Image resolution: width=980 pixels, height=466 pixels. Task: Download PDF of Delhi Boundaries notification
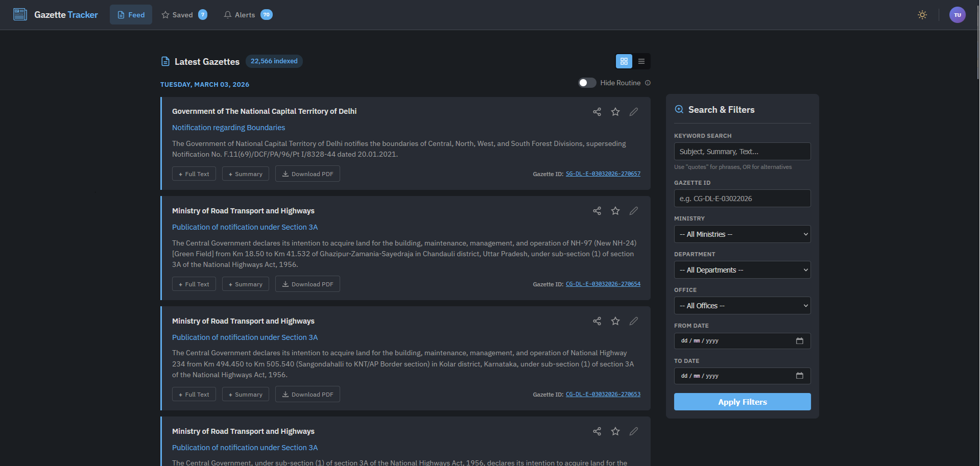coord(307,174)
